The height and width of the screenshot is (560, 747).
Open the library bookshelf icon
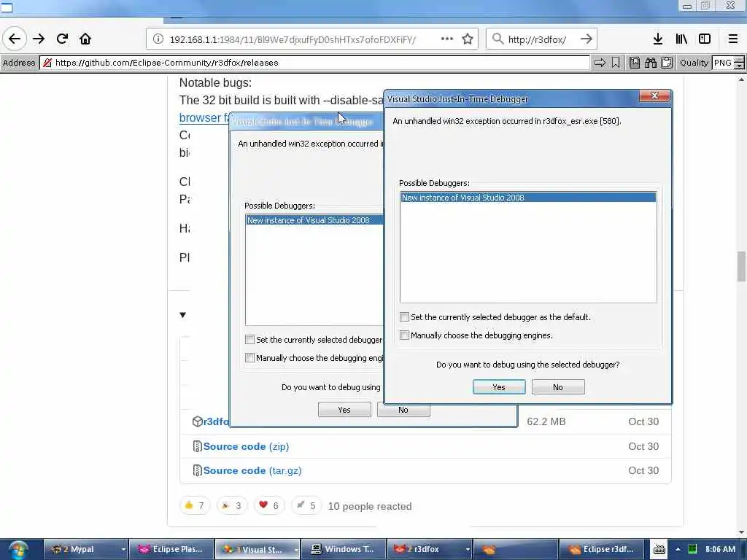click(x=681, y=39)
